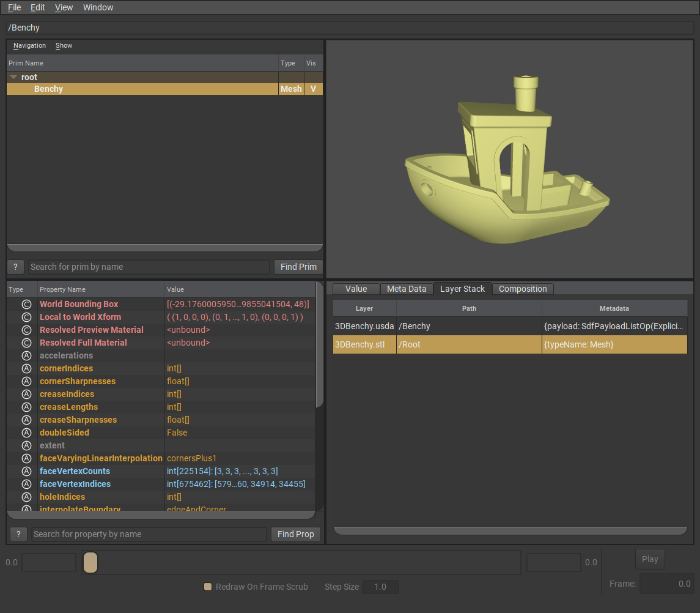700x613 pixels.
Task: Click the Resolved Preview Material type icon
Action: 27,330
